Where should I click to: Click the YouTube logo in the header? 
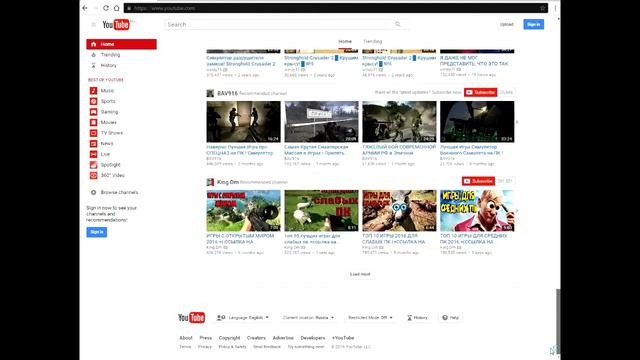(116, 24)
